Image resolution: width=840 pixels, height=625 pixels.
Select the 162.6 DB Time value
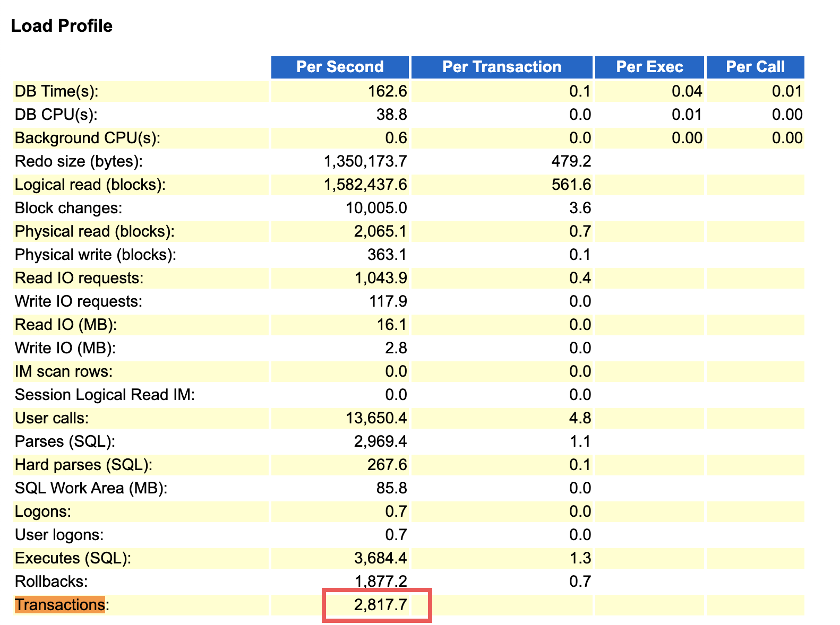[x=387, y=91]
